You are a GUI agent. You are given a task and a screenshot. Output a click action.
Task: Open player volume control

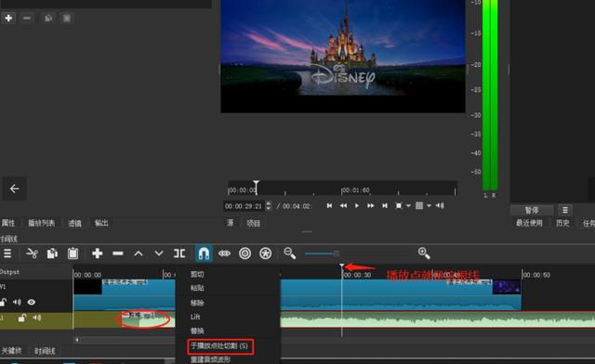coord(440,205)
